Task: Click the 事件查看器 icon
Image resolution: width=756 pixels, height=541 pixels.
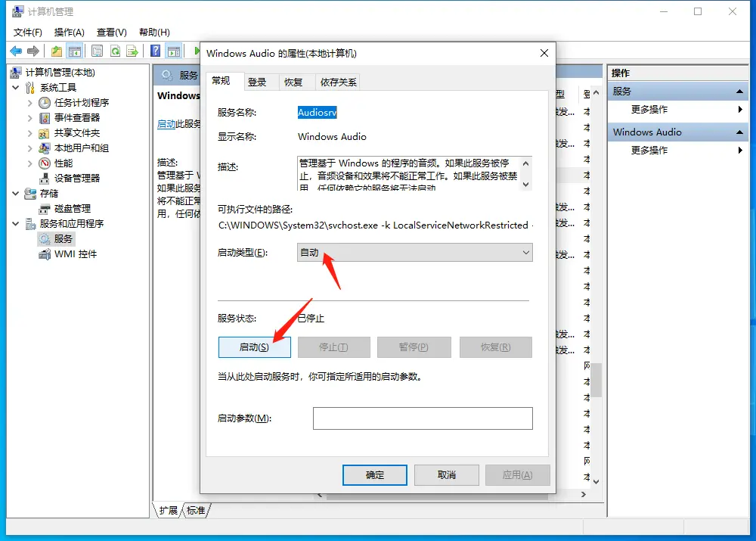Action: [x=45, y=118]
